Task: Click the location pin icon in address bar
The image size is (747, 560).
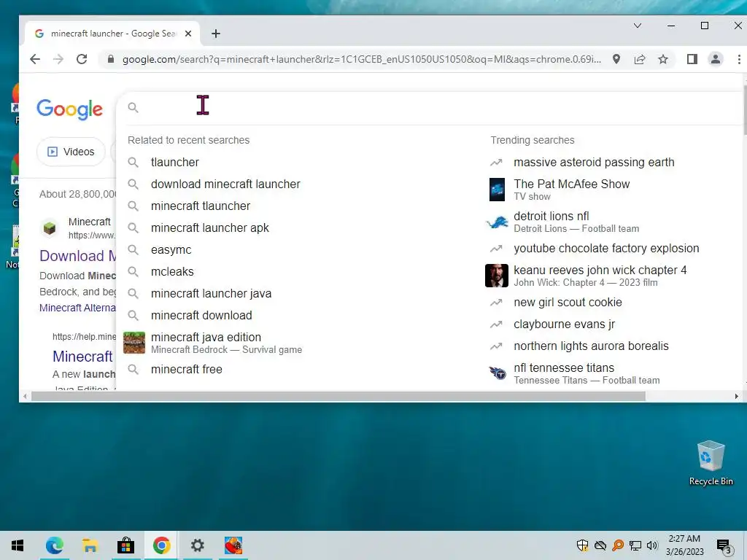Action: (x=616, y=59)
